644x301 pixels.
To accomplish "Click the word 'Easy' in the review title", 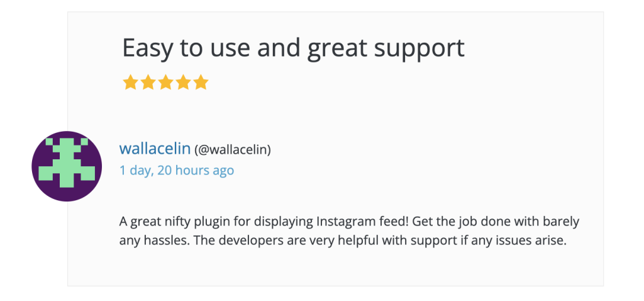I will coord(147,48).
